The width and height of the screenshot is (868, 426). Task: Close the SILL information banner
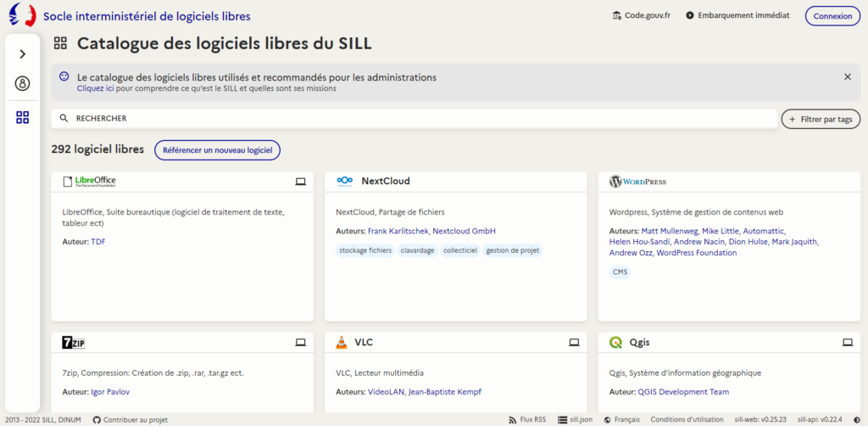coord(848,77)
